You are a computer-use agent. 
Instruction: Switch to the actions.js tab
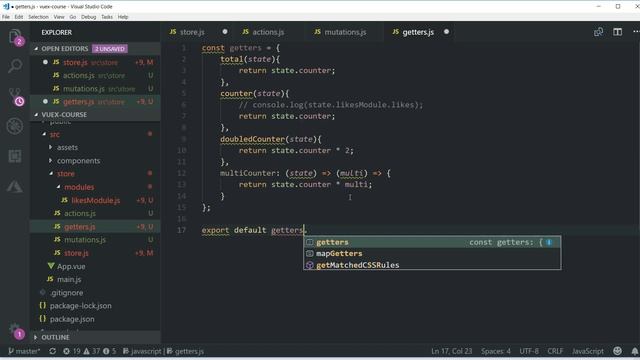(x=268, y=32)
